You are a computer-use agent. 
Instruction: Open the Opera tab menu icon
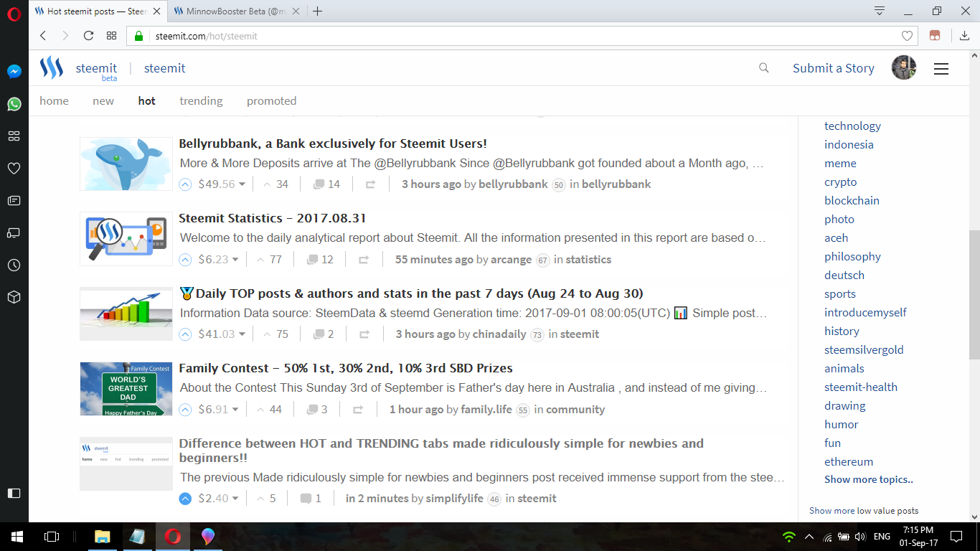(x=880, y=11)
